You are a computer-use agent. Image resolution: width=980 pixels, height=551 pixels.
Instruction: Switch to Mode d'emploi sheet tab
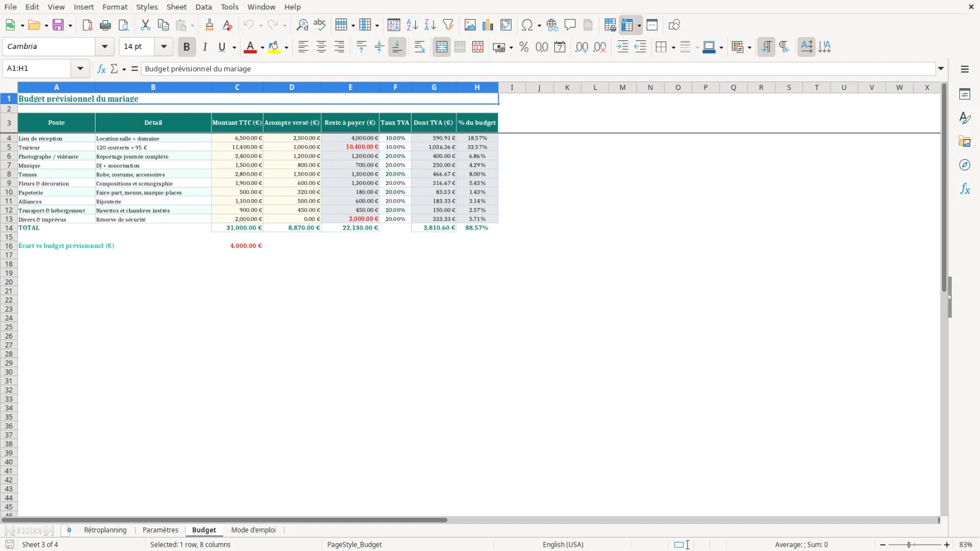tap(254, 530)
